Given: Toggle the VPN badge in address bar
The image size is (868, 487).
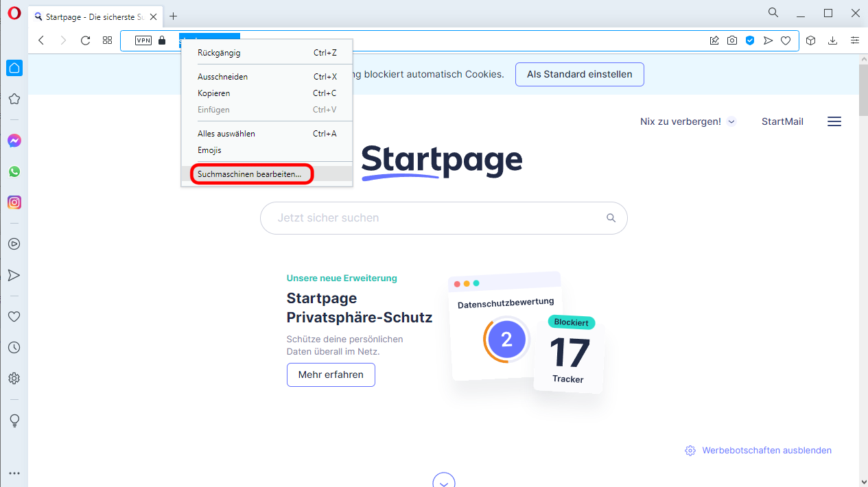Looking at the screenshot, I should 143,40.
